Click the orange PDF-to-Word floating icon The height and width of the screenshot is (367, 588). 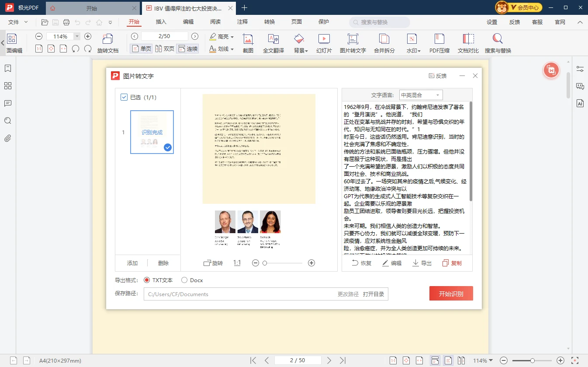[x=551, y=70]
